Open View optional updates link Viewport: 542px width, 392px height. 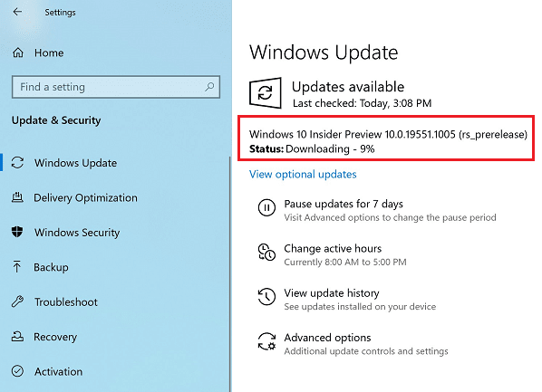303,174
